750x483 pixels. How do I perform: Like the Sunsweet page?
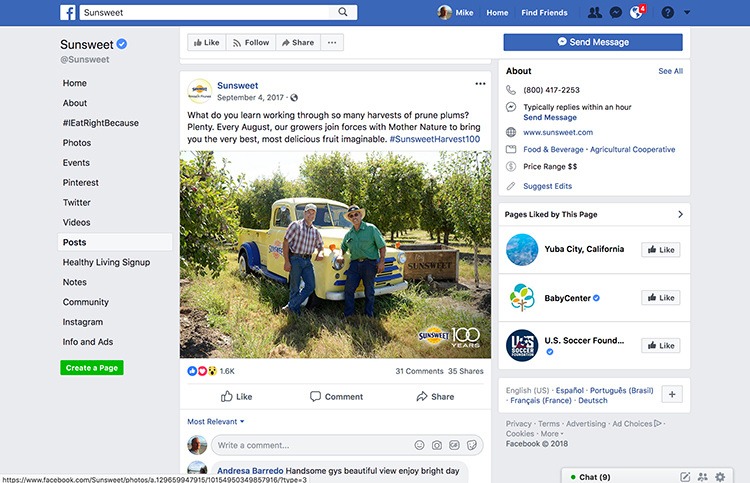pyautogui.click(x=206, y=43)
